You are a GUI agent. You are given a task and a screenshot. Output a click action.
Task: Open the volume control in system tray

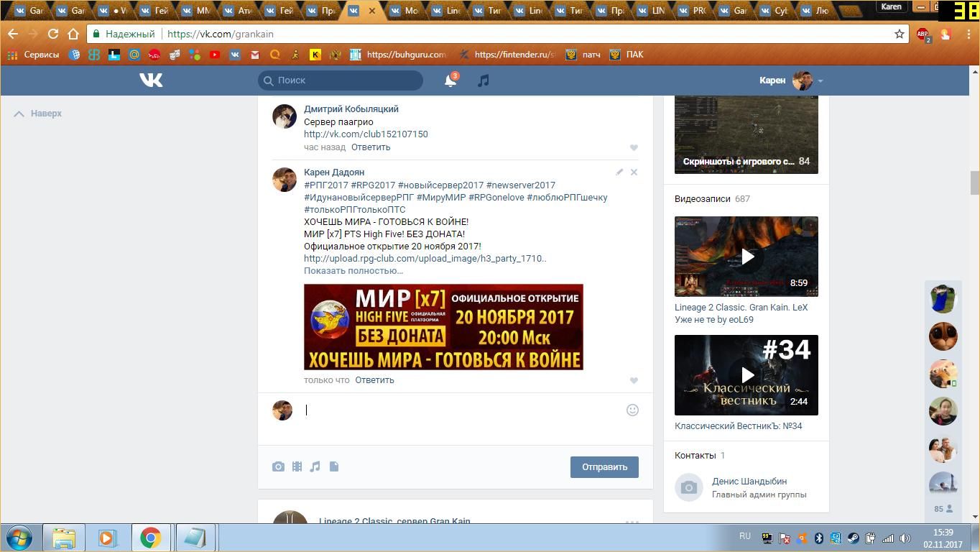tap(905, 538)
